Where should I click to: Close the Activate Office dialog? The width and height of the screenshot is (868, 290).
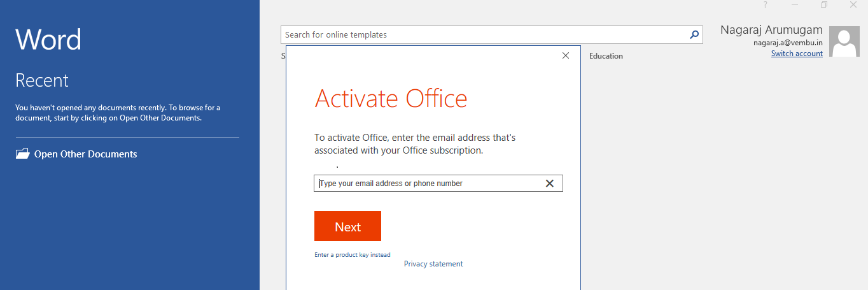(566, 56)
